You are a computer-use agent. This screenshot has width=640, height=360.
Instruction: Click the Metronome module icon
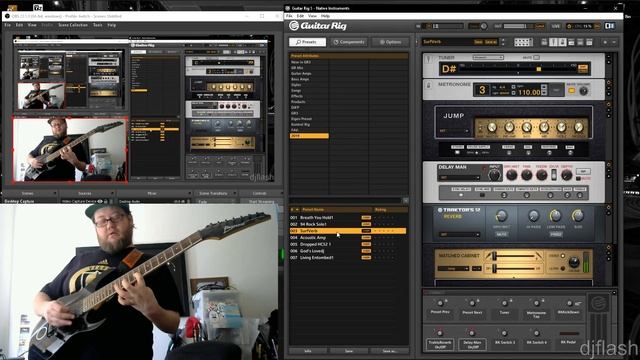428,86
